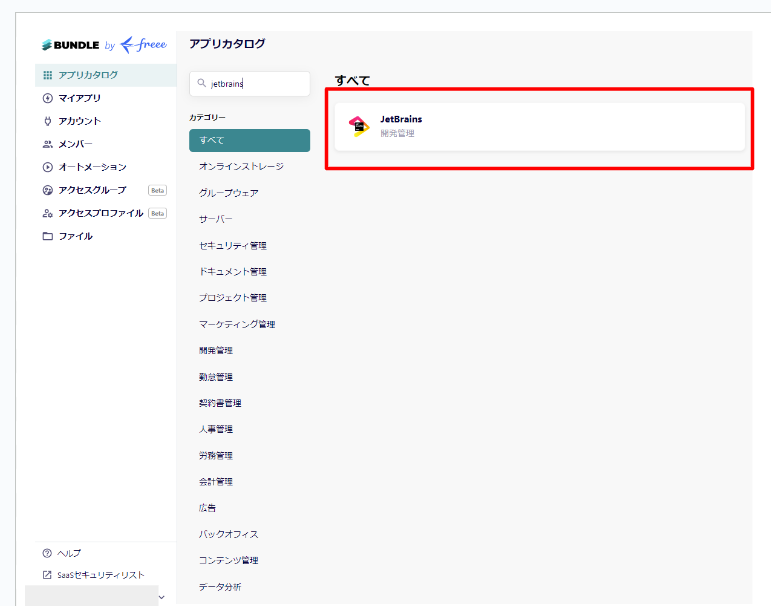771x606 pixels.
Task: Open the ヘルプ link
Action: (69, 553)
